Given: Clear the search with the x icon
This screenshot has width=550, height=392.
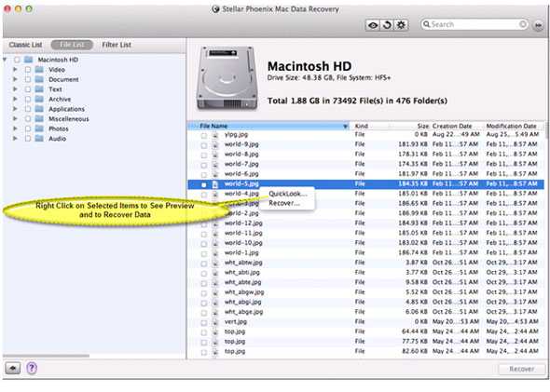Looking at the screenshot, I should point(523,24).
